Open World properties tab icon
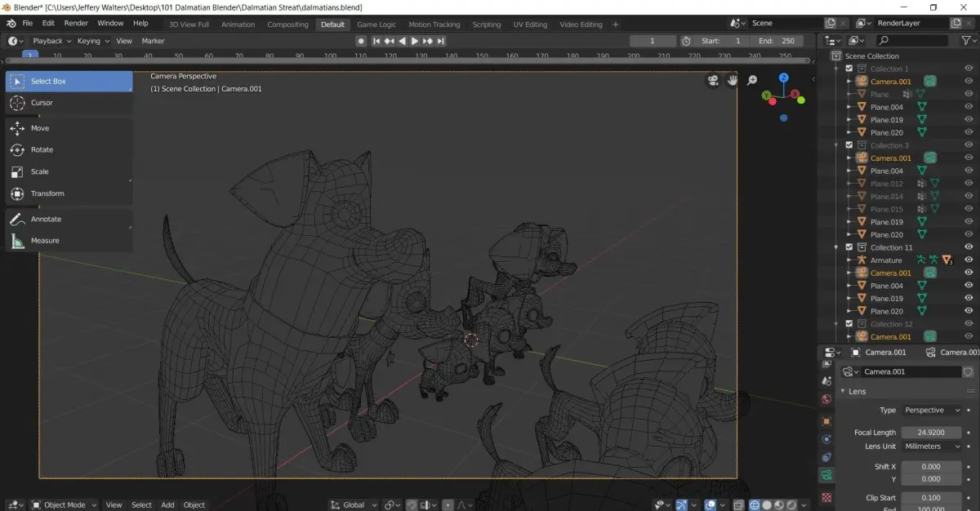This screenshot has width=980, height=511. tap(826, 399)
